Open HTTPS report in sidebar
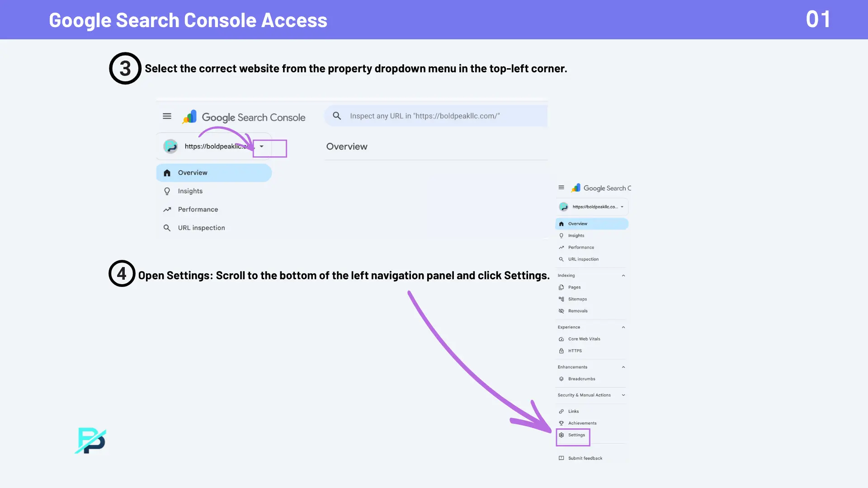Image resolution: width=868 pixels, height=488 pixels. (575, 351)
